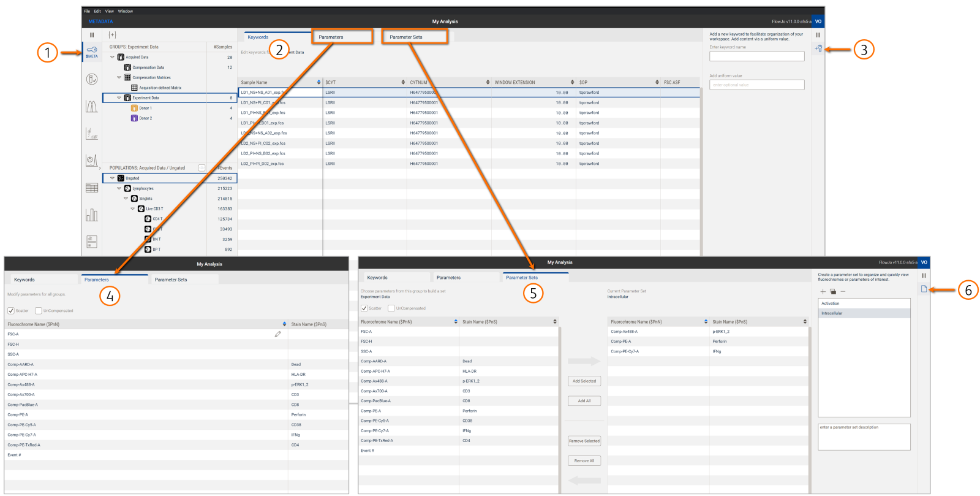Toggle Scatter checkbox in Parameters window
The width and height of the screenshot is (980, 496).
(11, 311)
